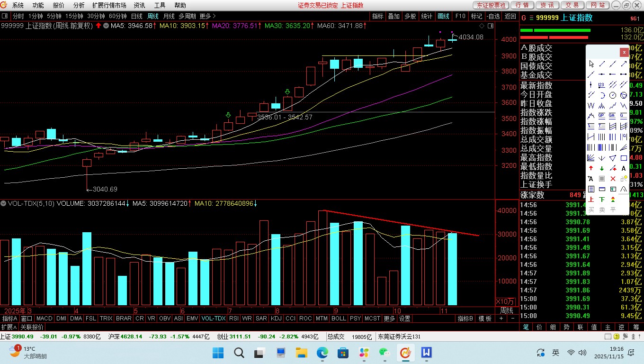Expand the VOL-TDX indicator dropdown arrow
The image size is (644, 364).
[x=4, y=203]
